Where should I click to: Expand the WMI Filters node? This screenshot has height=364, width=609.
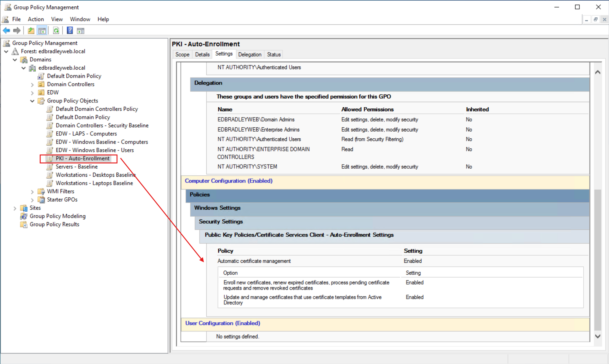tap(33, 191)
